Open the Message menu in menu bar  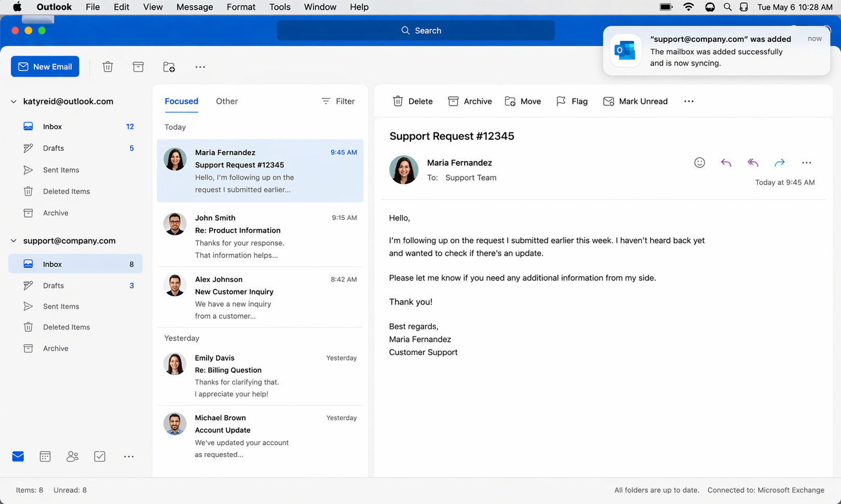[x=194, y=7]
